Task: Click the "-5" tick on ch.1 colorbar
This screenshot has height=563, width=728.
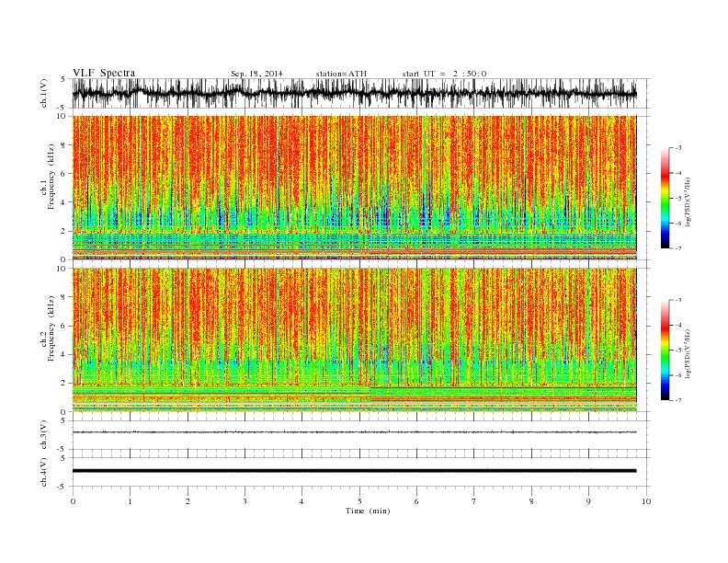Action: [678, 198]
